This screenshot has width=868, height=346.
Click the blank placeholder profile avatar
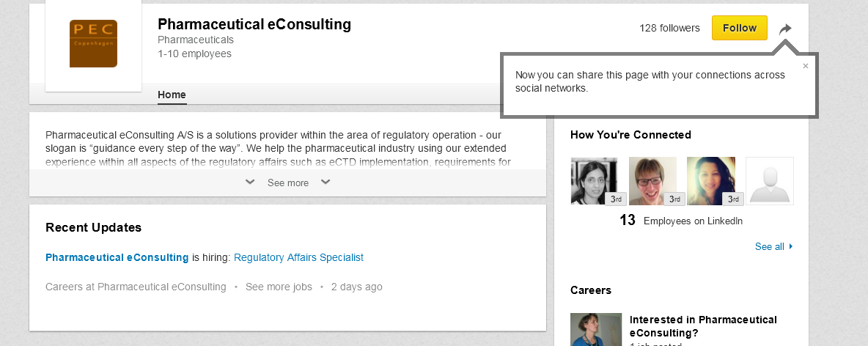pos(770,181)
